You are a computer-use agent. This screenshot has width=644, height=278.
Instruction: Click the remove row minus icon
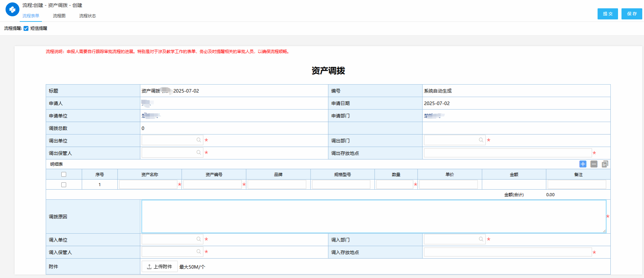coord(594,164)
